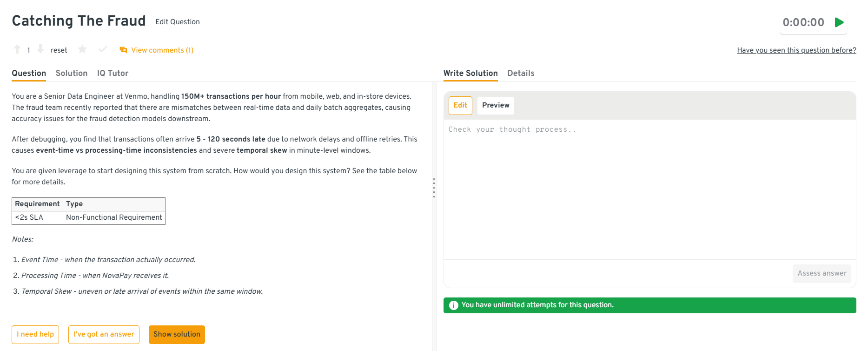Click the upvote arrow icon
This screenshot has width=868, height=351.
tap(17, 49)
